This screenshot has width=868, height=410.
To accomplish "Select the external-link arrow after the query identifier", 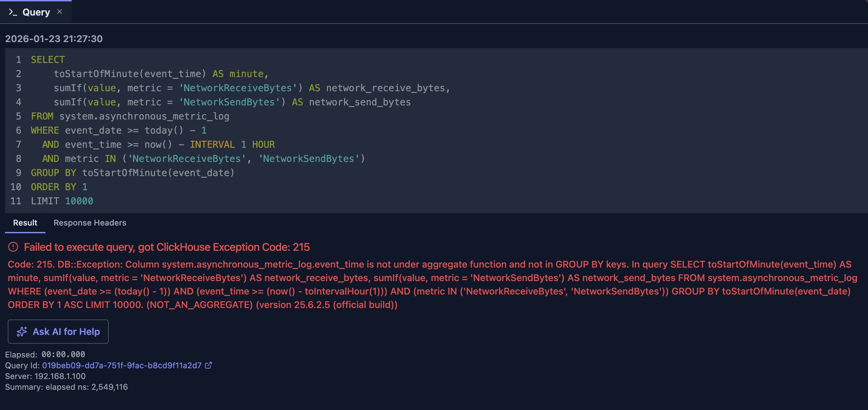I will point(209,365).
